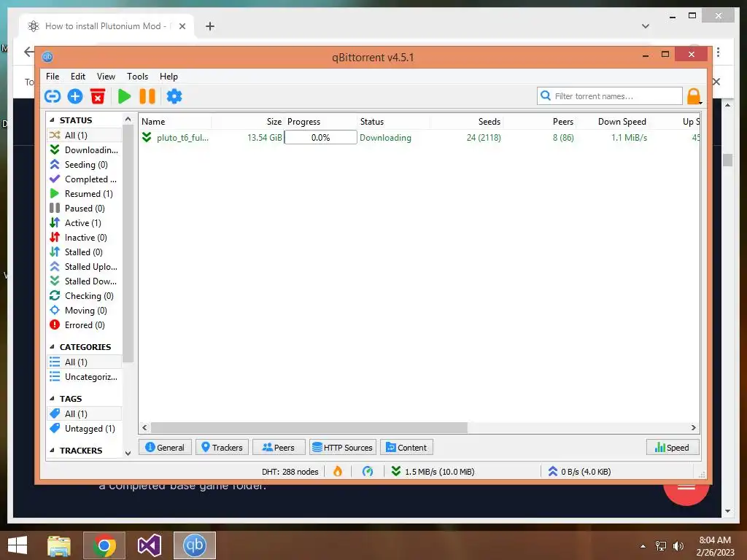This screenshot has width=747, height=560.
Task: Click the orange lock UI icon
Action: point(694,97)
